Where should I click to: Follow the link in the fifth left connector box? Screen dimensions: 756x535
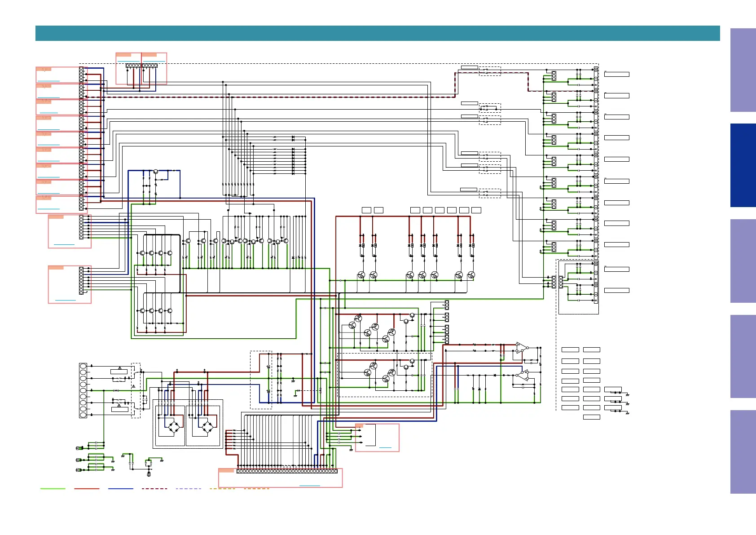[x=48, y=145]
